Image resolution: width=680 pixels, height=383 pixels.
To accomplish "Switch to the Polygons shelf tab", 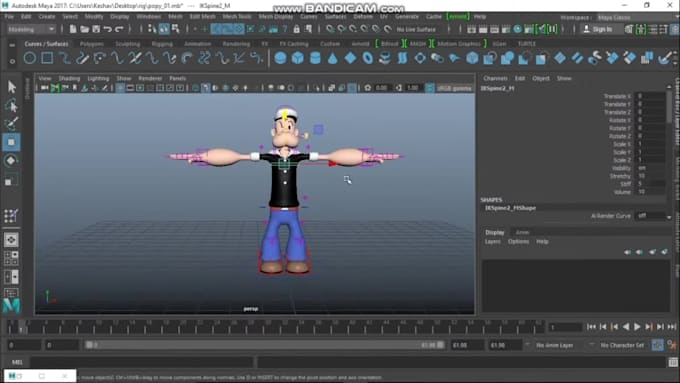I will point(92,44).
